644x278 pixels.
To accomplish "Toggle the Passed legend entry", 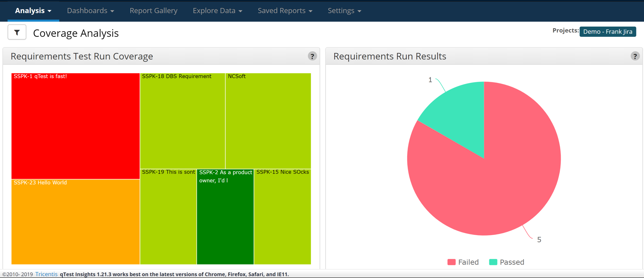I will click(x=507, y=262).
